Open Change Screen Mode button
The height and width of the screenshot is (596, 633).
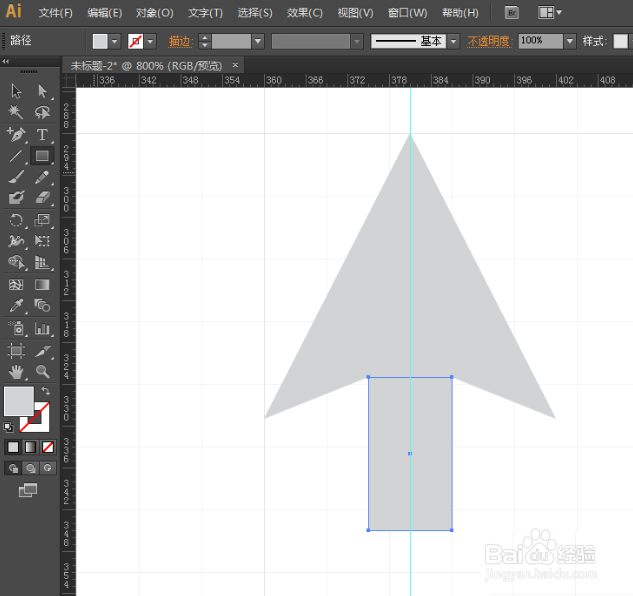28,490
